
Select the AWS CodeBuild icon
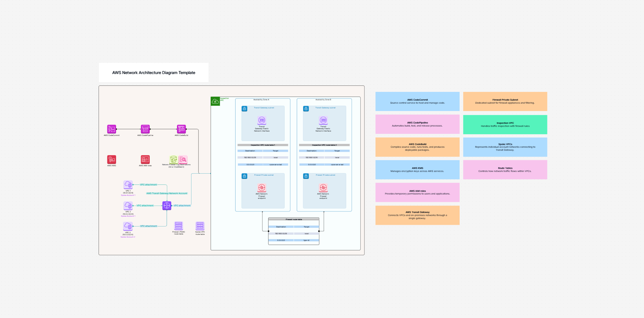click(181, 129)
